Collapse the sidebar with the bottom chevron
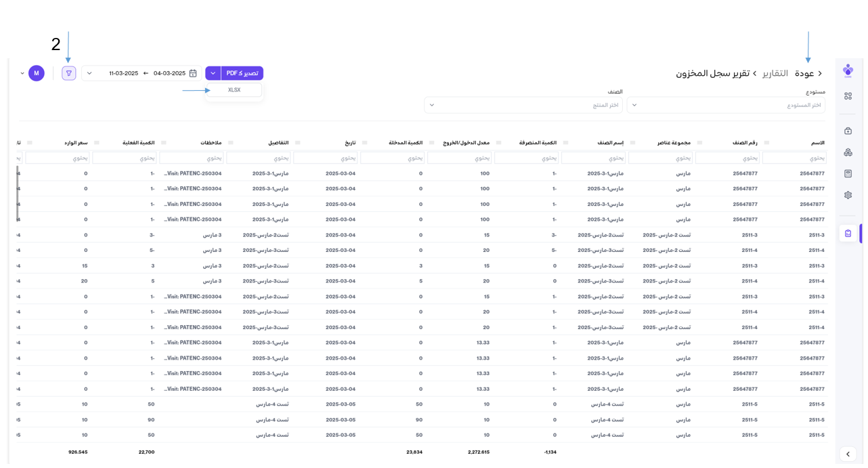The image size is (868, 468). point(848,454)
